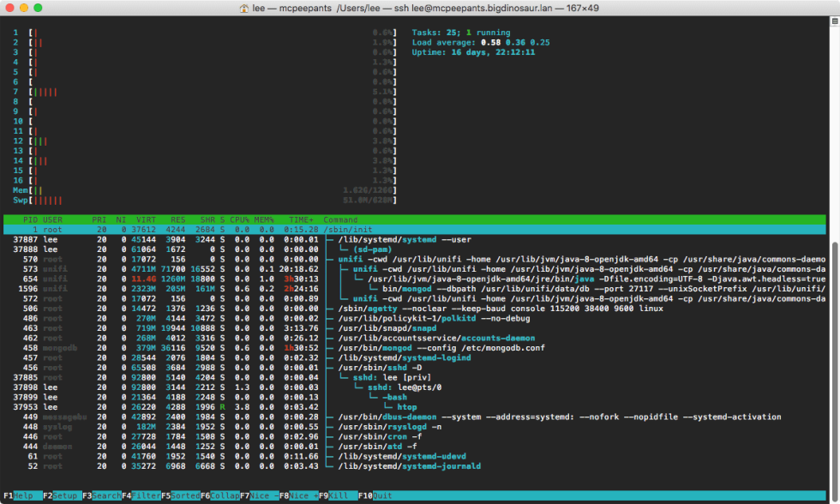This screenshot has width=840, height=504.
Task: Select the (sd-pam) process row
Action: coord(415,249)
